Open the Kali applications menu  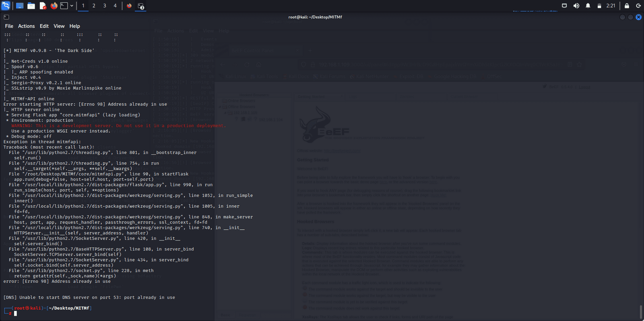point(6,6)
